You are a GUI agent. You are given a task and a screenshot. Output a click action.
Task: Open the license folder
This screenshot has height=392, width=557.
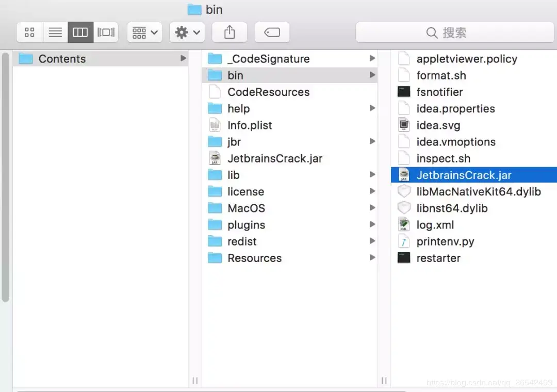click(289, 191)
